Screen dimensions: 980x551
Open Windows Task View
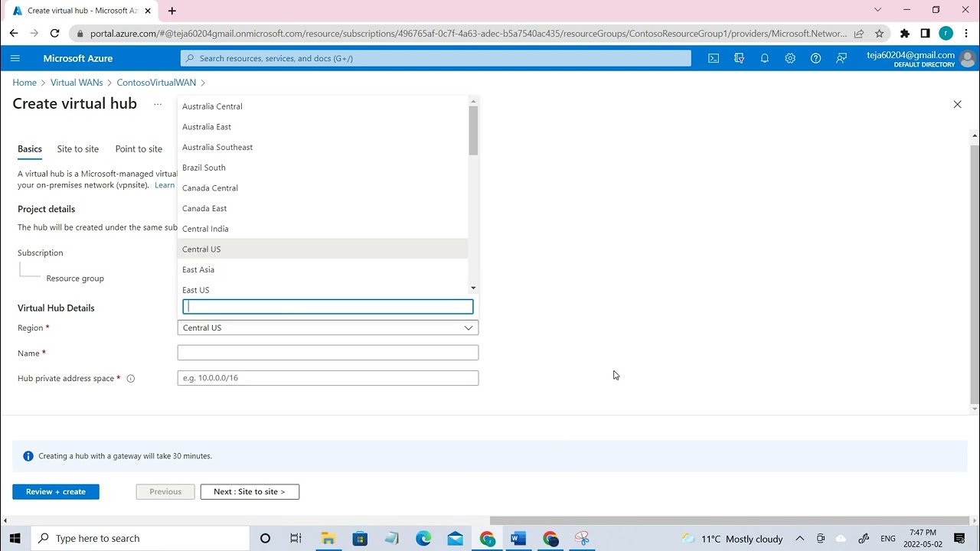point(296,538)
